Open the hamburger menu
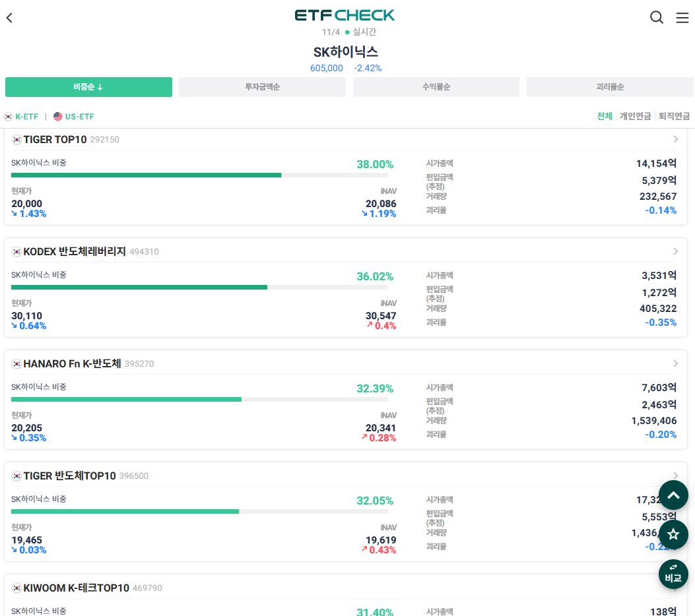Viewport: 695px width, 616px height. pos(682,17)
